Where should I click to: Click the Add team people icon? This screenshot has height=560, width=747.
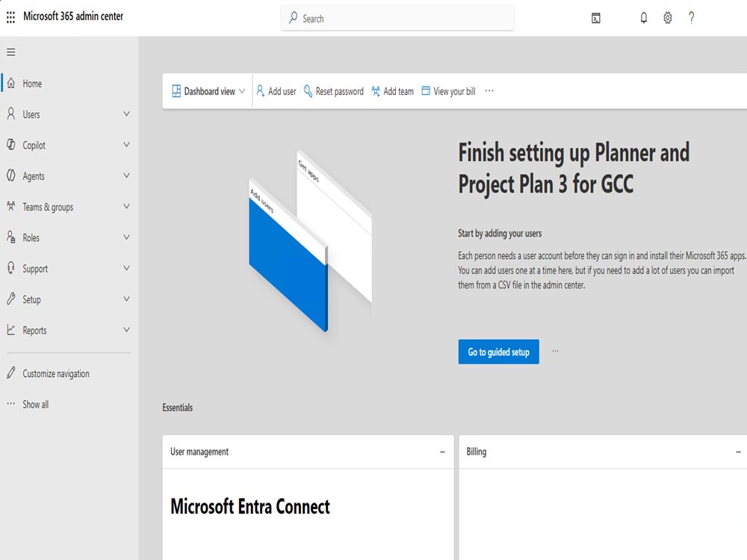coord(376,91)
